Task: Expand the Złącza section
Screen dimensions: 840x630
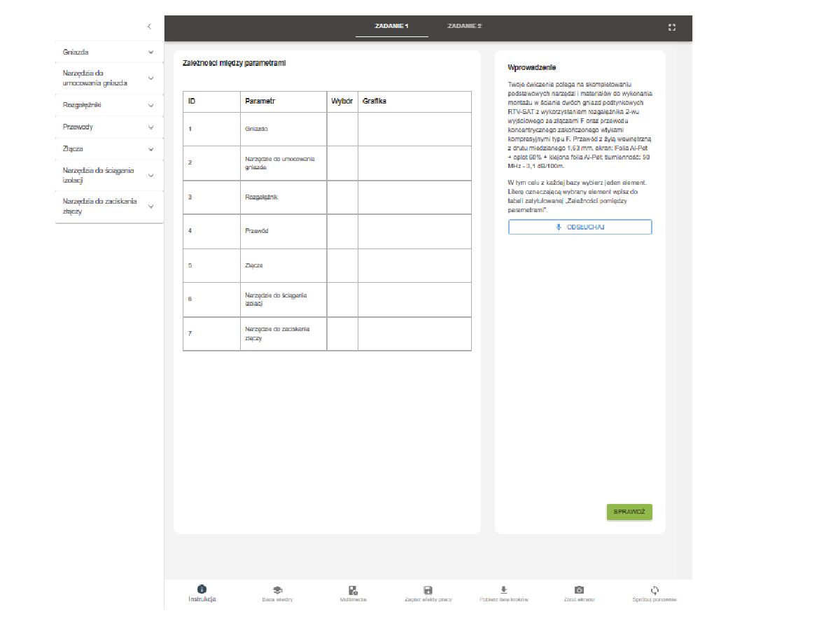Action: [x=150, y=149]
